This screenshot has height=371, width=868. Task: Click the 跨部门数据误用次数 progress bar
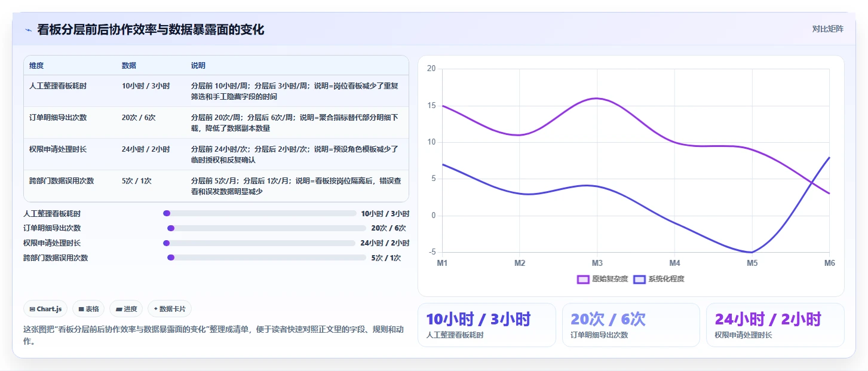(x=266, y=258)
